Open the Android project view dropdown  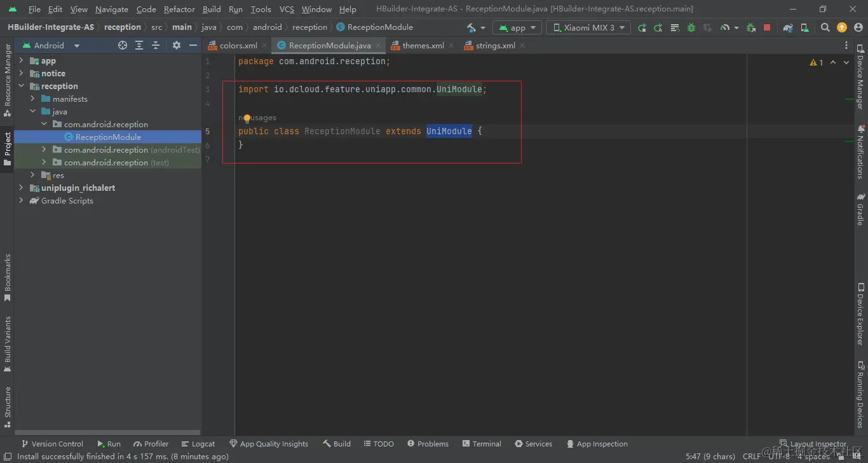click(x=51, y=45)
